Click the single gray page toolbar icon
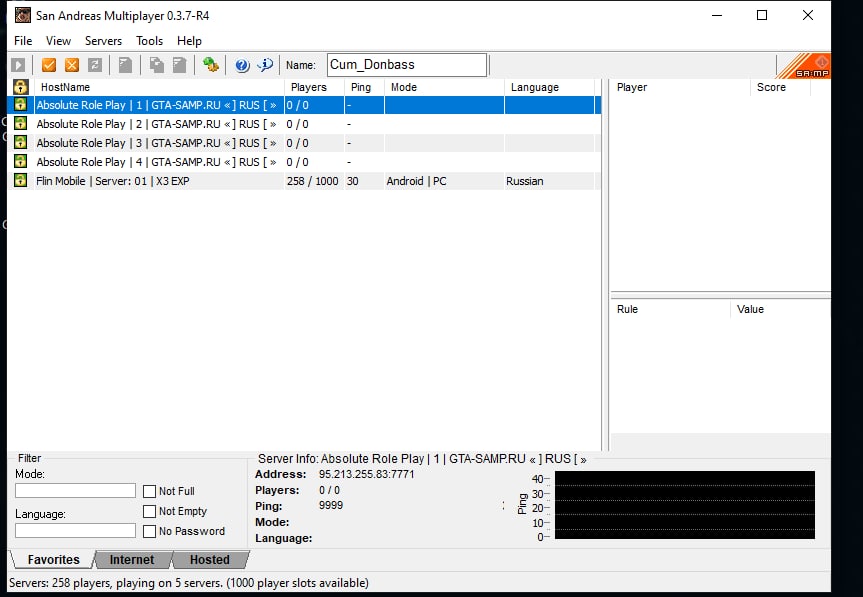The image size is (863, 597). coord(125,65)
